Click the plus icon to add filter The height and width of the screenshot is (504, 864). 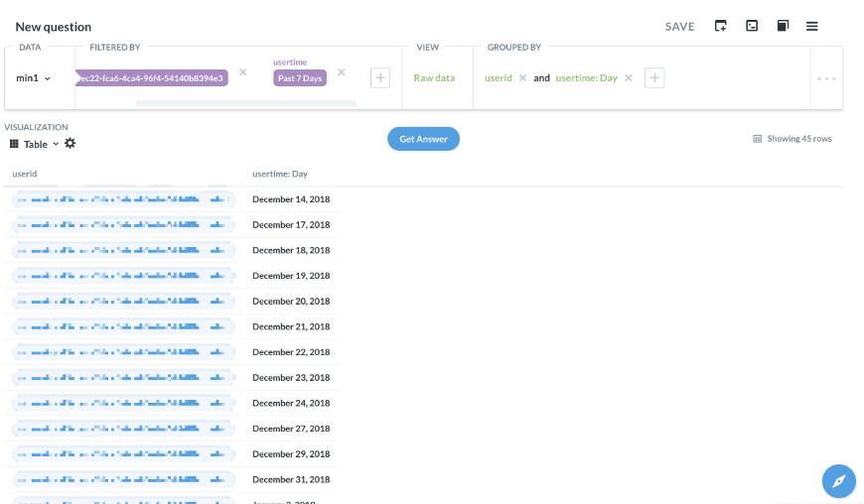[379, 77]
